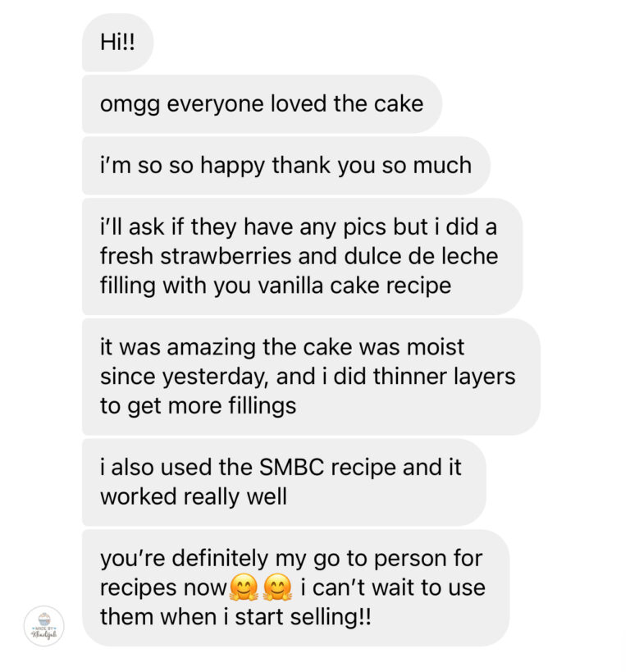This screenshot has width=630, height=672.
Task: Click the second hugging face emoji
Action: coord(278,588)
